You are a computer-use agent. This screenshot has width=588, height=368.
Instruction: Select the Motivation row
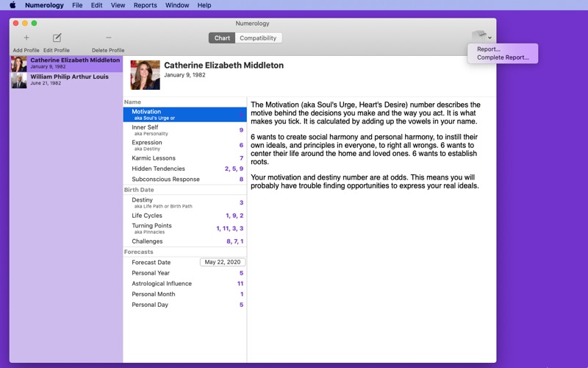185,115
